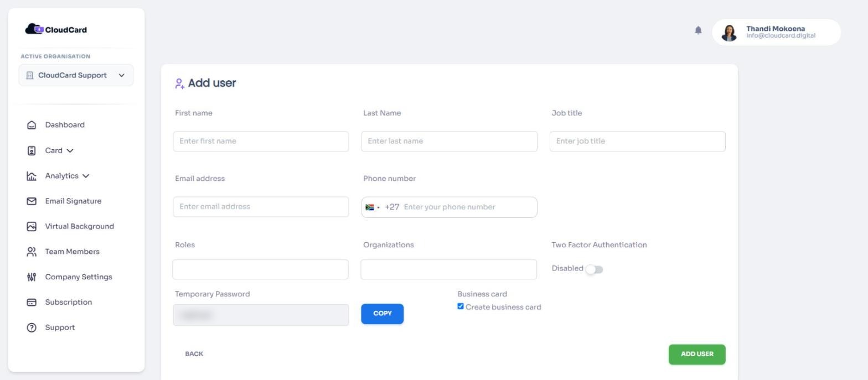
Task: Open the notification bell
Action: point(698,30)
